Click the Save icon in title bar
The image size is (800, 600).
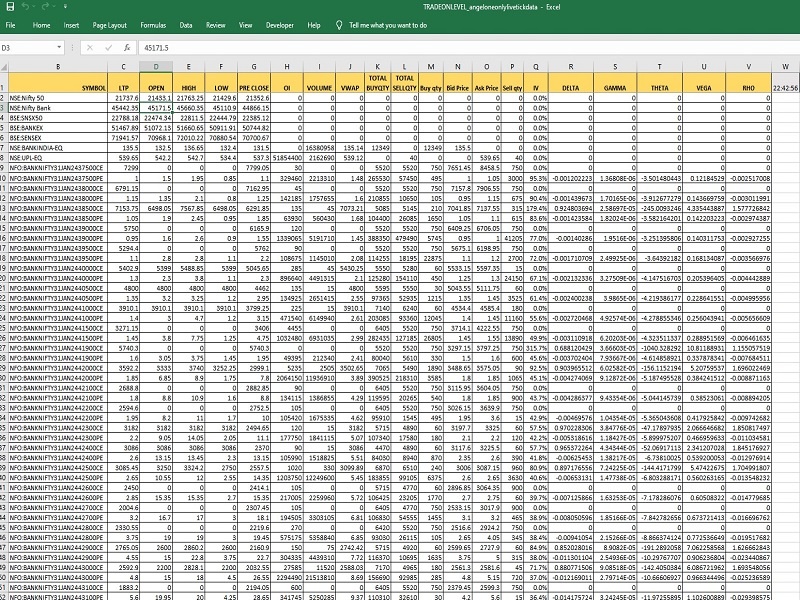pyautogui.click(x=10, y=7)
